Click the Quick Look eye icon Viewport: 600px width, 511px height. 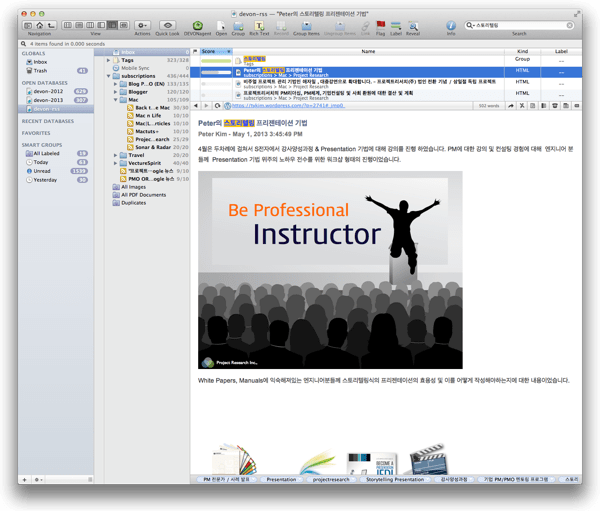pos(168,25)
